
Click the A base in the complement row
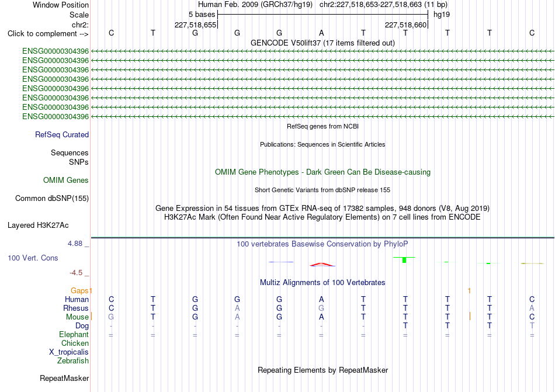click(x=321, y=33)
